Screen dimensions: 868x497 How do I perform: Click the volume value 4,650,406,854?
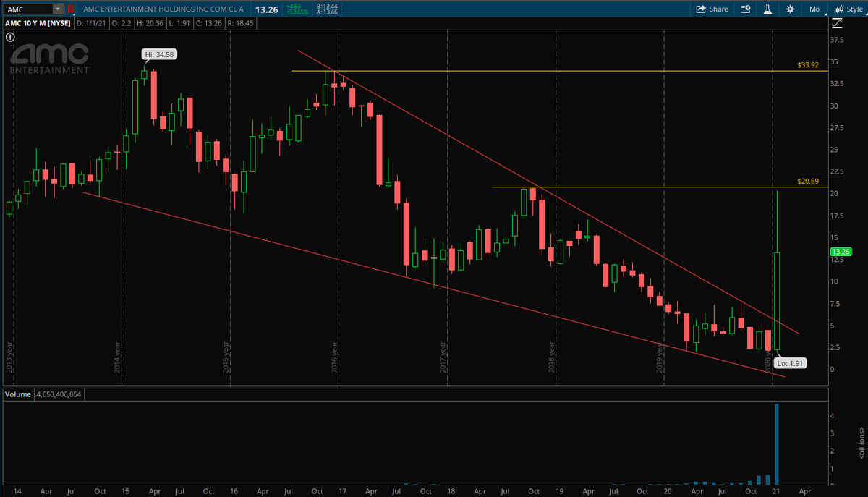(59, 394)
